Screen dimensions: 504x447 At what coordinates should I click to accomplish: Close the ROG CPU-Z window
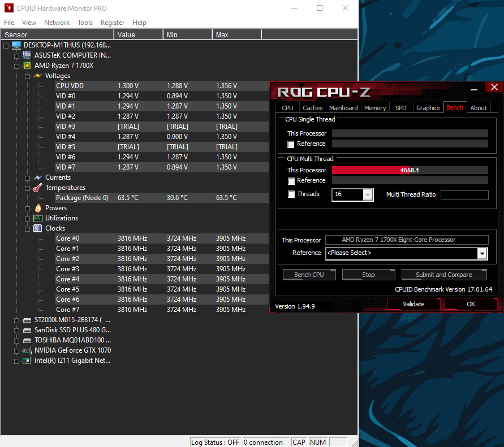click(494, 87)
